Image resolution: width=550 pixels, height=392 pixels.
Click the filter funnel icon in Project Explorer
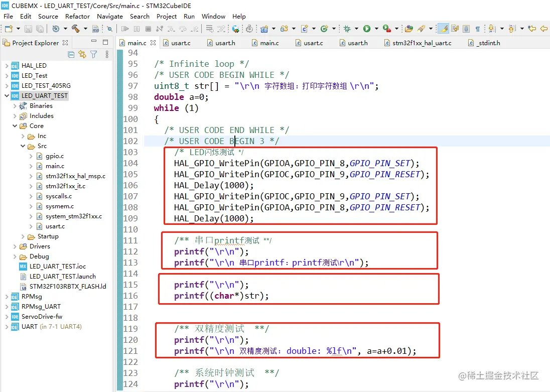(94, 54)
